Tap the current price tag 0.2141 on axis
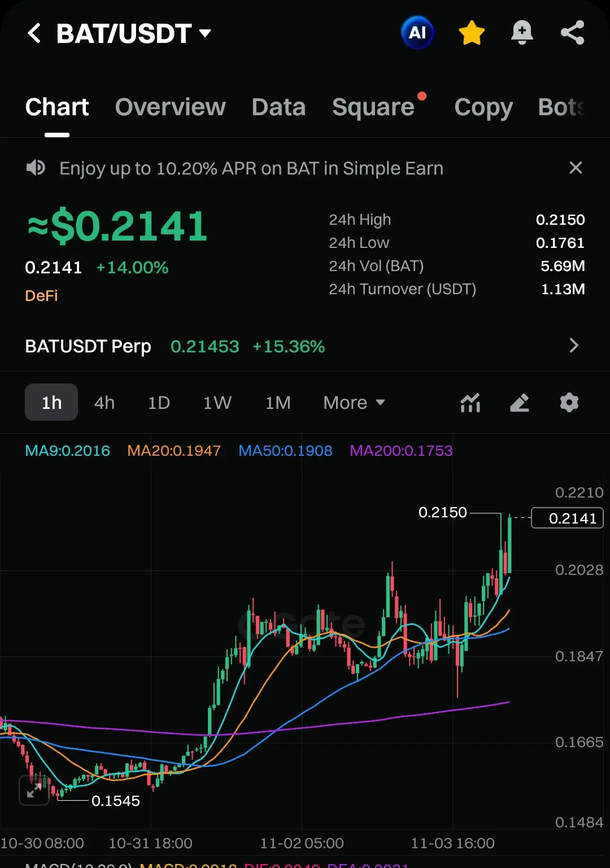 click(568, 518)
